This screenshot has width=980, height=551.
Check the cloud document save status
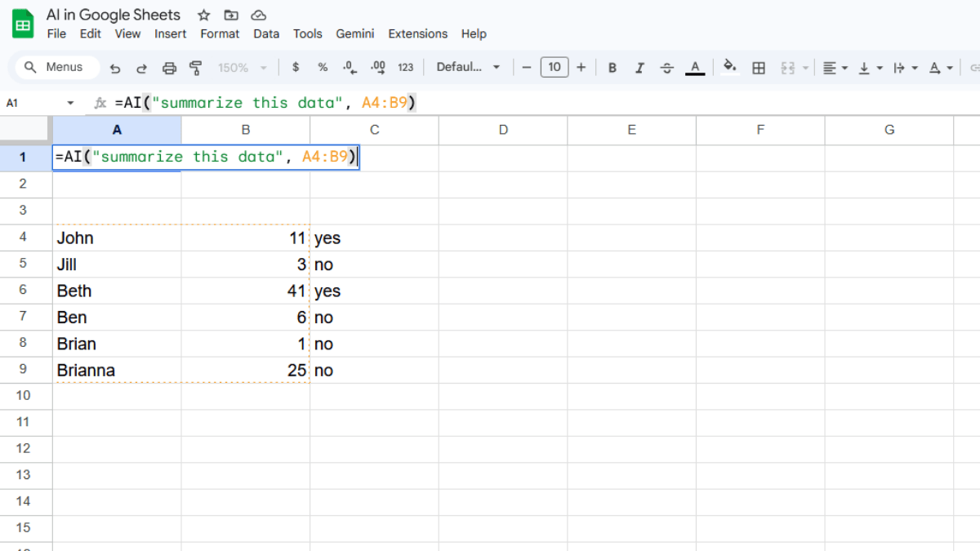[x=259, y=15]
